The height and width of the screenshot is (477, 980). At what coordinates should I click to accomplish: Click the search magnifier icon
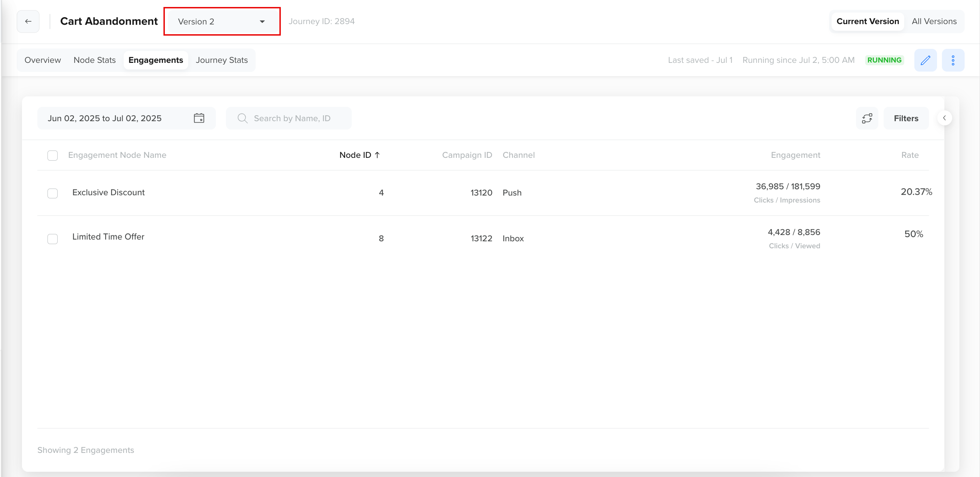(242, 118)
